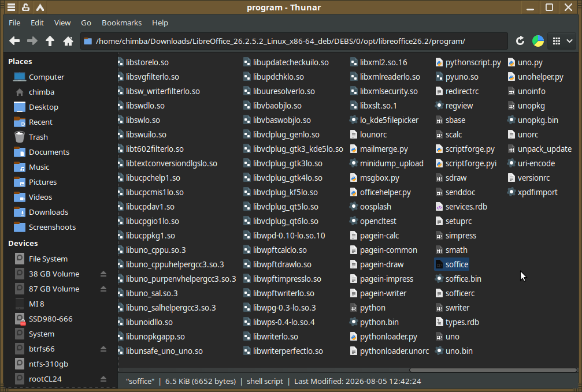Screen dimensions: 582x392
Task: Go back to the previous folder
Action: point(14,41)
